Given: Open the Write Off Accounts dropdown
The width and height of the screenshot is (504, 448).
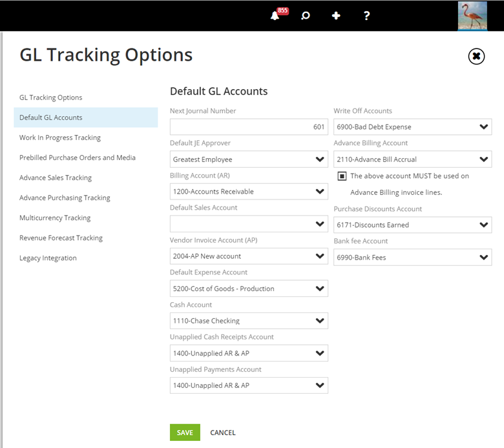Looking at the screenshot, I should 412,127.
